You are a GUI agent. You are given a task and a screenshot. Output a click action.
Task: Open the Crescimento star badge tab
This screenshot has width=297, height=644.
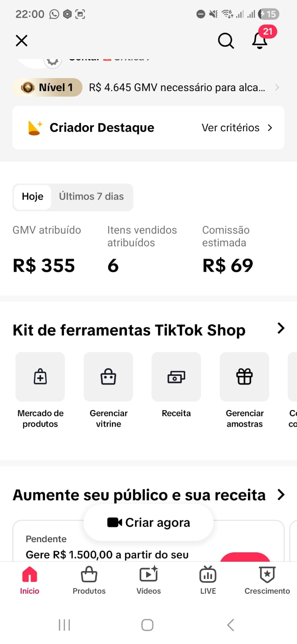pyautogui.click(x=267, y=580)
